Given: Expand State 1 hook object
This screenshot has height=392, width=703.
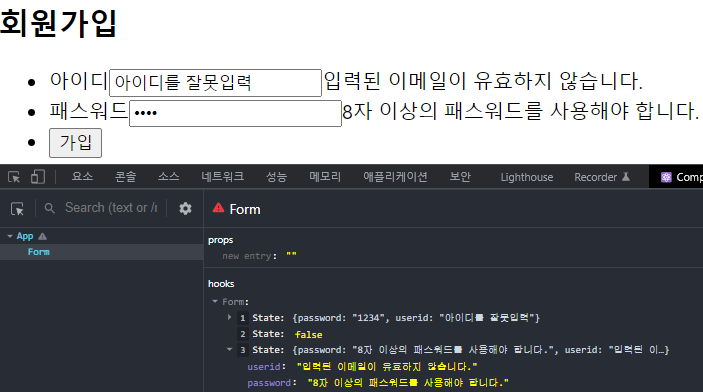Looking at the screenshot, I should click(x=230, y=318).
